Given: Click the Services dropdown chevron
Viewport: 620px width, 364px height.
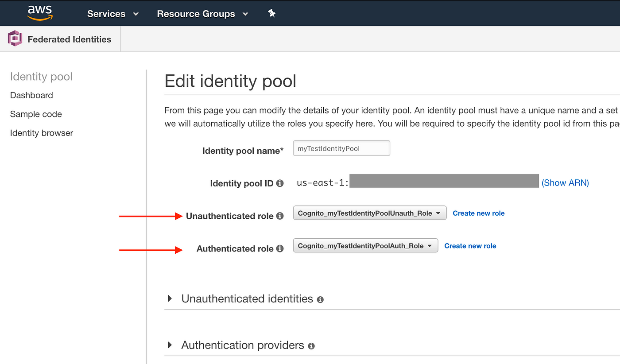Looking at the screenshot, I should click(136, 14).
